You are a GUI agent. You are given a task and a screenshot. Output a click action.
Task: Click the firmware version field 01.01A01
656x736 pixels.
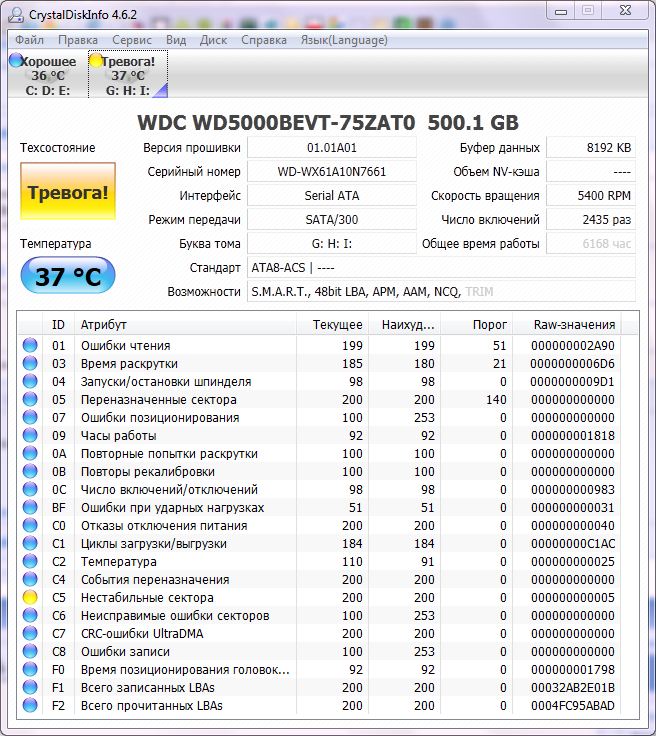(332, 148)
